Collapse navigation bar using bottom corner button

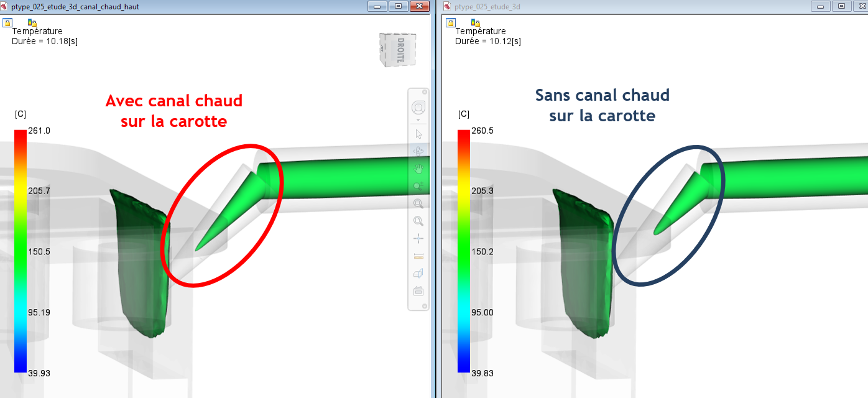tap(425, 306)
